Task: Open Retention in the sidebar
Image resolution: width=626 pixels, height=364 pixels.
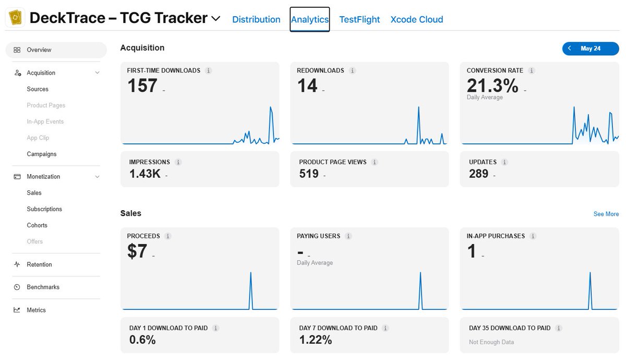Action: (39, 264)
